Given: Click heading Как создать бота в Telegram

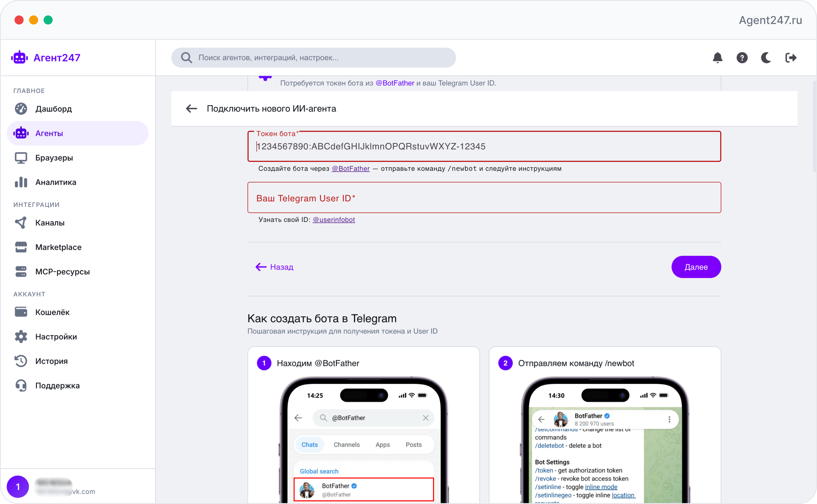Looking at the screenshot, I should coord(322,318).
